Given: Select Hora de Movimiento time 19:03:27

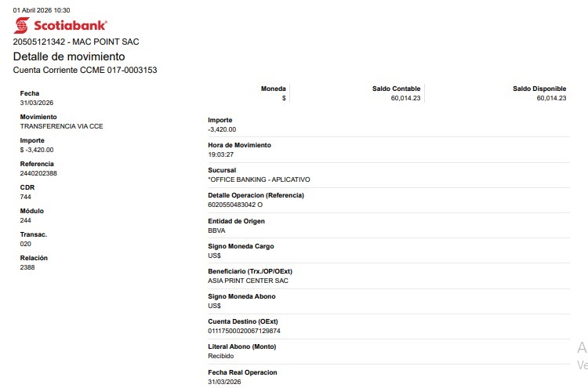Looking at the screenshot, I should click(x=222, y=154).
